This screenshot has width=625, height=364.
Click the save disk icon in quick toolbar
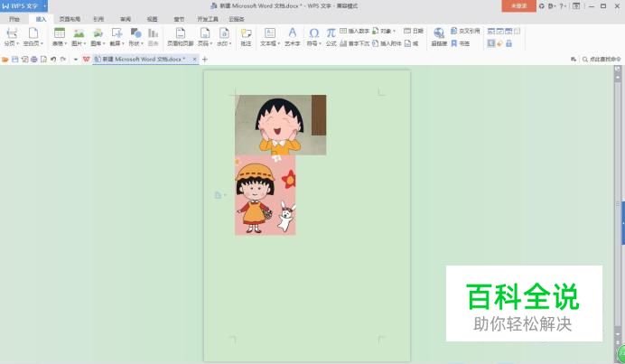point(15,60)
